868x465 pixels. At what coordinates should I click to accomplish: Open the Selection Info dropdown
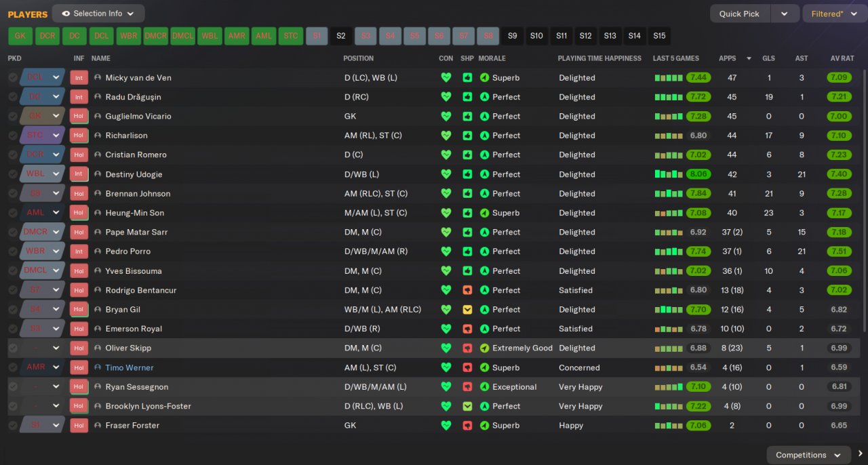click(98, 14)
